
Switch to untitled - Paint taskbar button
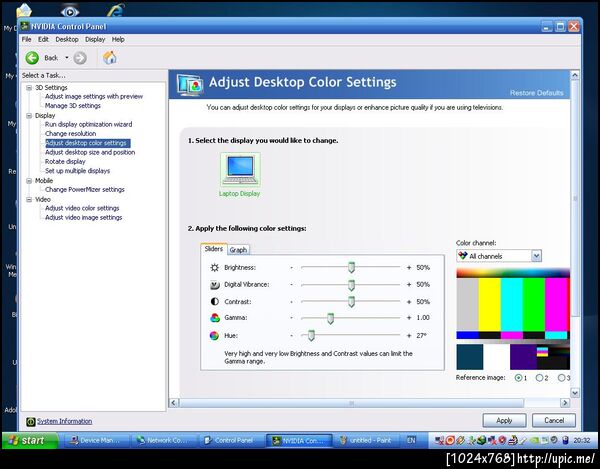(x=366, y=441)
